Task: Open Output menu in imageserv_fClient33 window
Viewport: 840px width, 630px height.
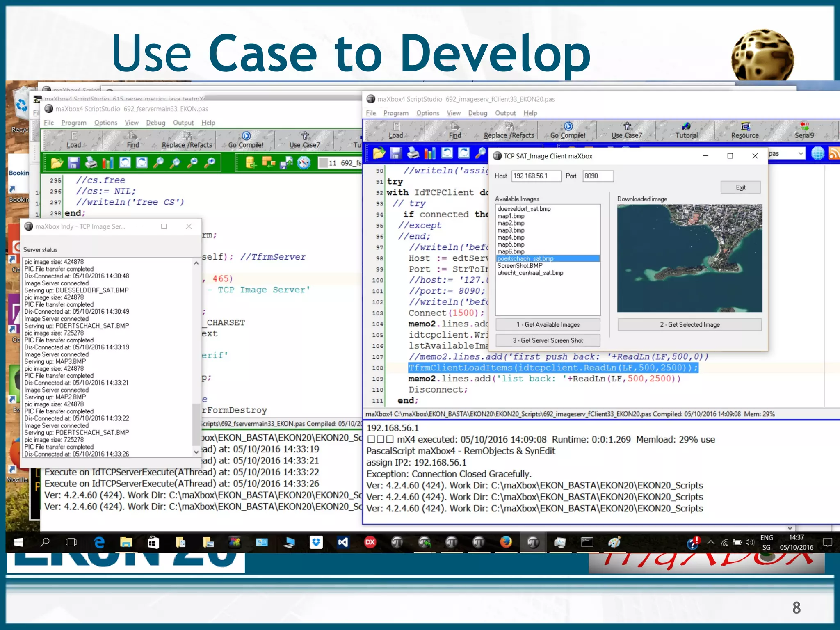Action: pos(505,113)
